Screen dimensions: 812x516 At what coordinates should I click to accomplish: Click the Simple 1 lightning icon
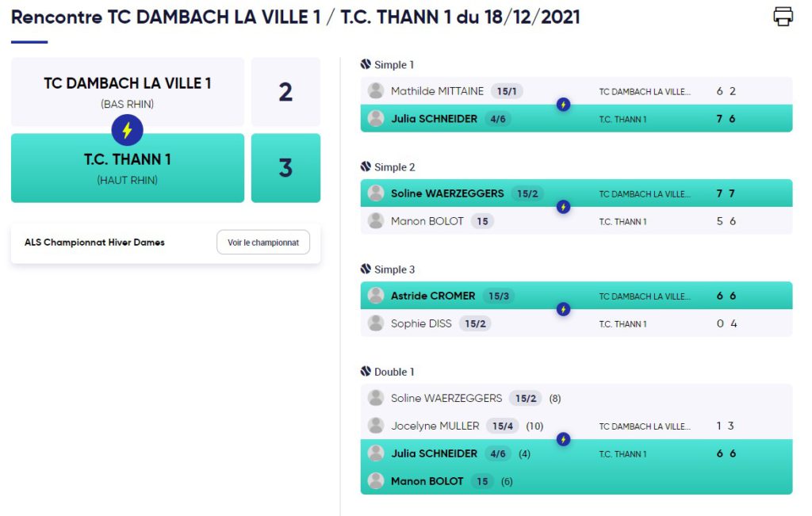click(x=564, y=105)
